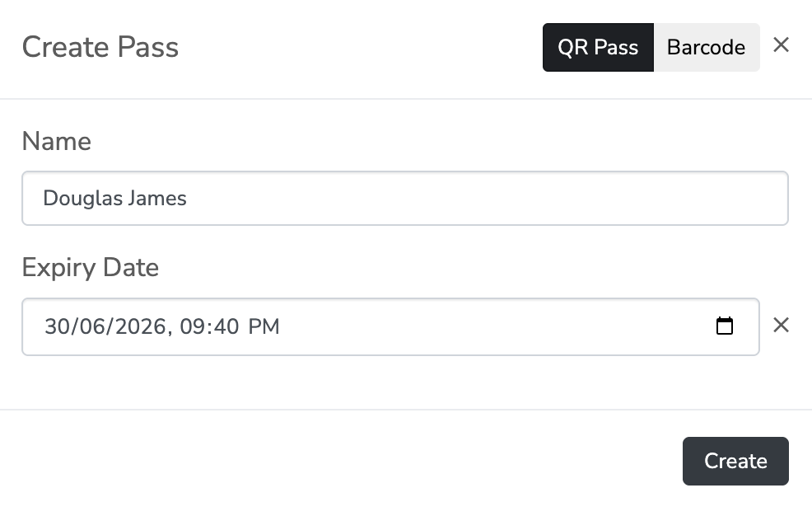Select the day segment 30 in expiry
The height and width of the screenshot is (516, 812).
[57, 326]
